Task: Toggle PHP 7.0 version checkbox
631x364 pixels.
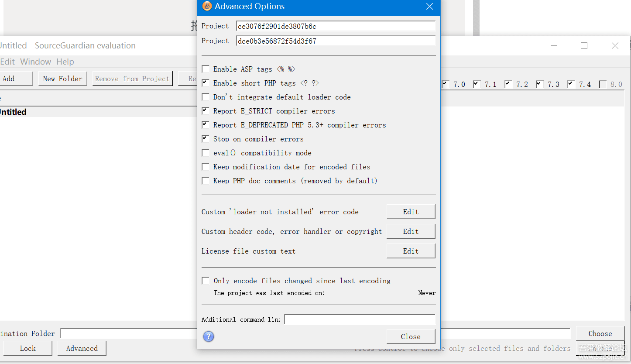Action: tap(446, 84)
